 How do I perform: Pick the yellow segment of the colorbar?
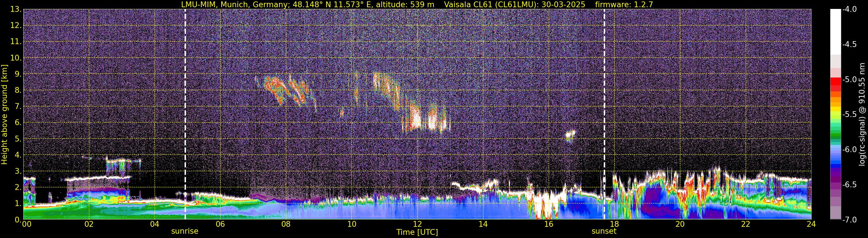(835, 109)
